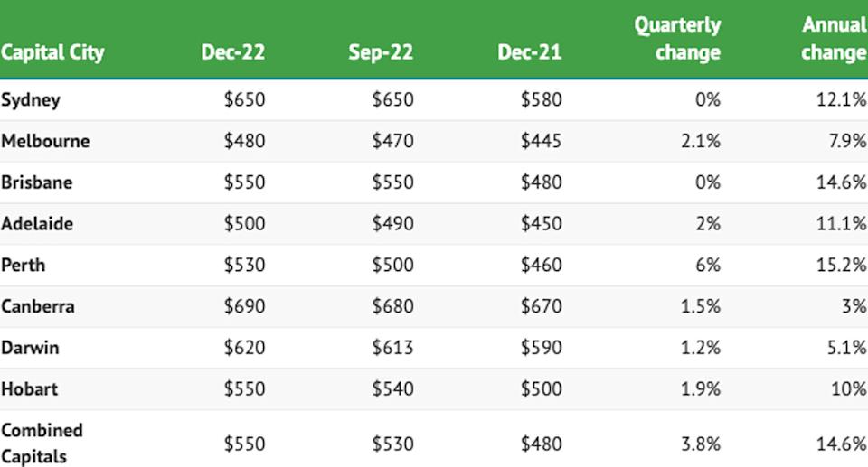This screenshot has width=868, height=467.
Task: Click the Capital City column header
Action: (x=52, y=52)
